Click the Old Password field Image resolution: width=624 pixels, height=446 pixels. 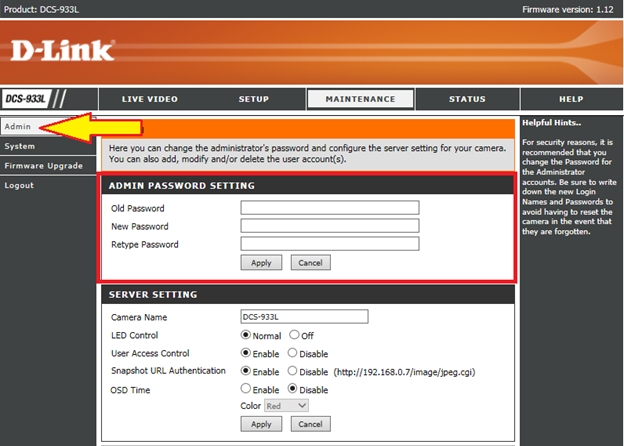click(x=329, y=208)
